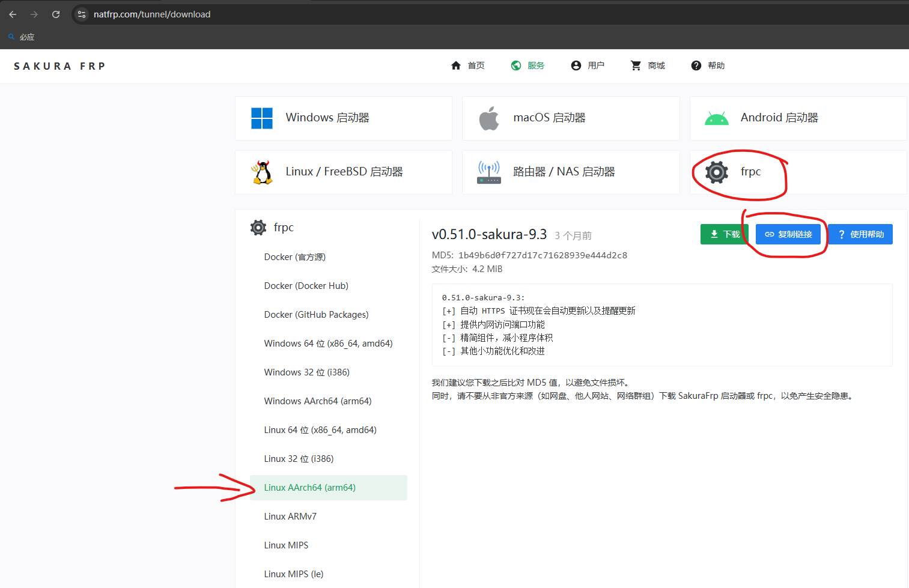Image resolution: width=909 pixels, height=588 pixels.
Task: Click the Windows logo icon
Action: click(262, 118)
